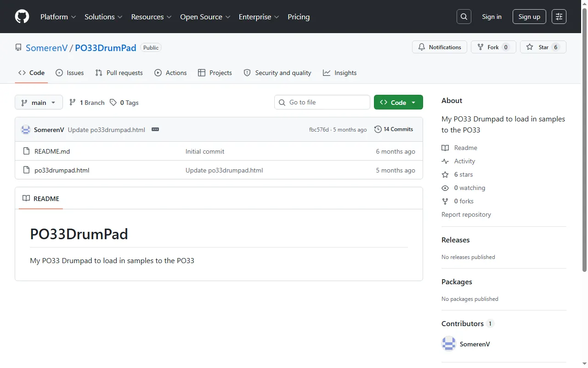Click the PO33DrumPad README heading
Image resolution: width=588 pixels, height=368 pixels.
(79, 234)
